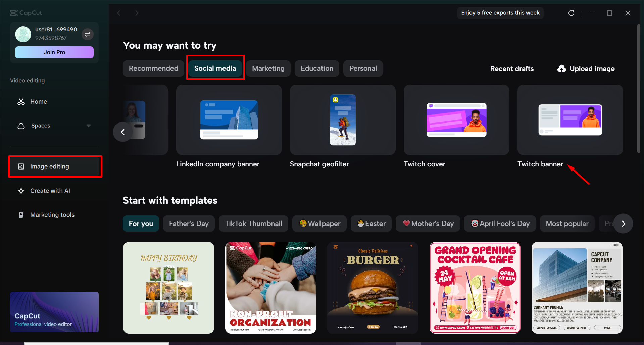Select the Twitch banner template
The height and width of the screenshot is (345, 644).
point(570,120)
